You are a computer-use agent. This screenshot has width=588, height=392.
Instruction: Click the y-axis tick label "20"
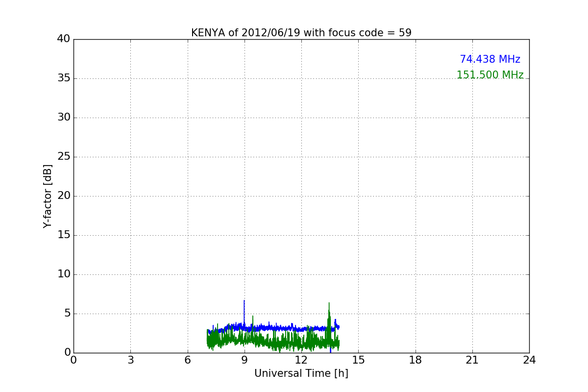(64, 196)
